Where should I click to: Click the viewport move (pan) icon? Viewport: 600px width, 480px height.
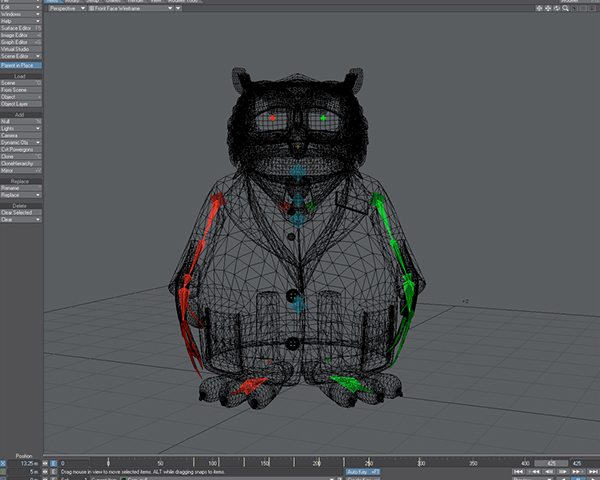click(548, 8)
